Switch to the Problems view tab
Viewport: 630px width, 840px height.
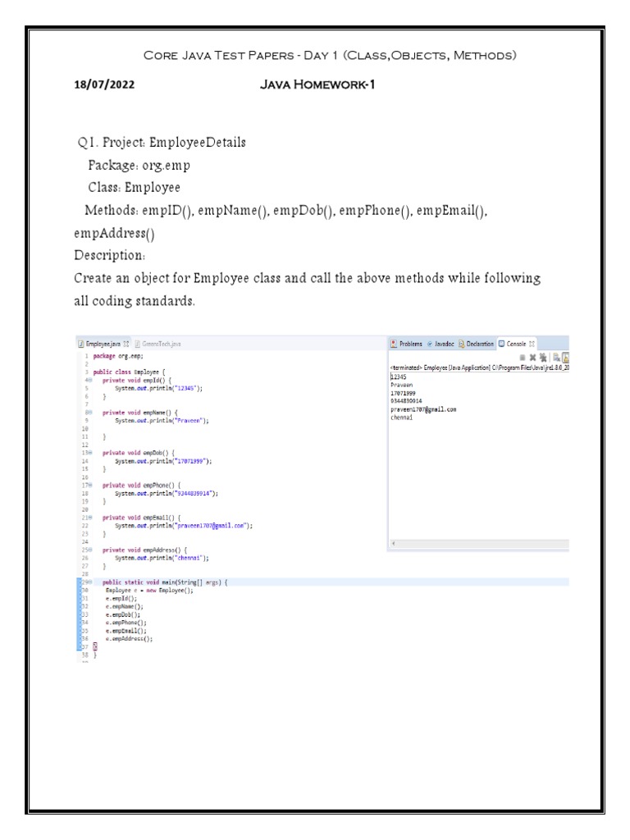(407, 344)
